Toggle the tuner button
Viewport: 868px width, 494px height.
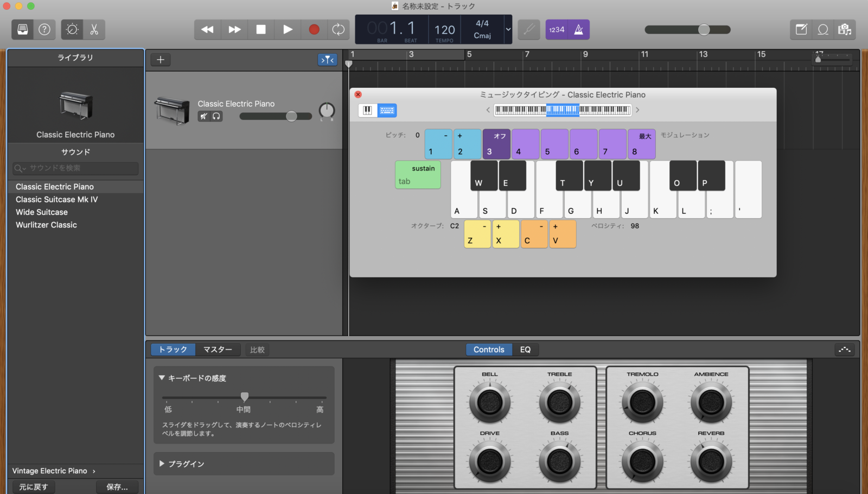529,29
